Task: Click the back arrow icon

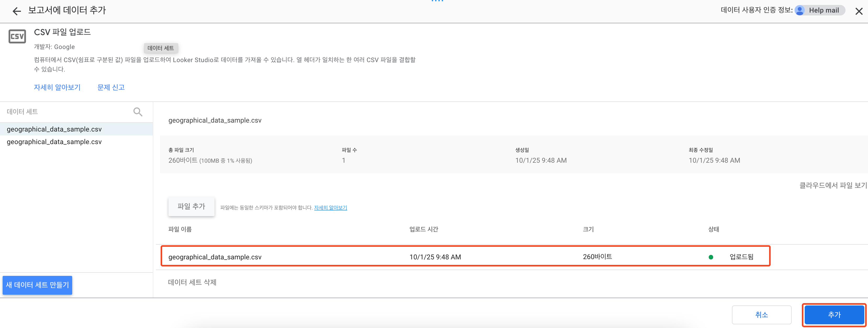Action: (16, 11)
